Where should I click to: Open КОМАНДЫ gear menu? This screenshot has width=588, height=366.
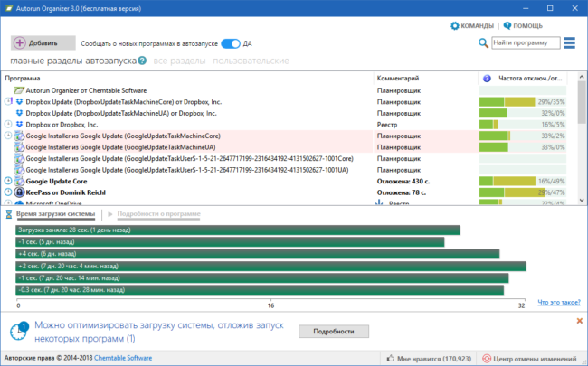tap(472, 26)
